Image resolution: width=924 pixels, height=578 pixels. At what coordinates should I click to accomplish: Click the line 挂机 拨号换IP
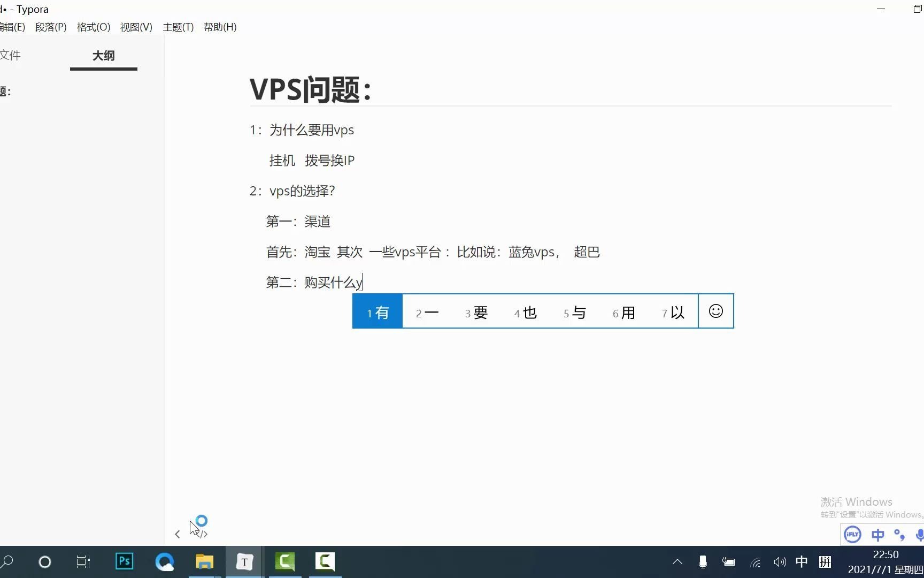[312, 161]
